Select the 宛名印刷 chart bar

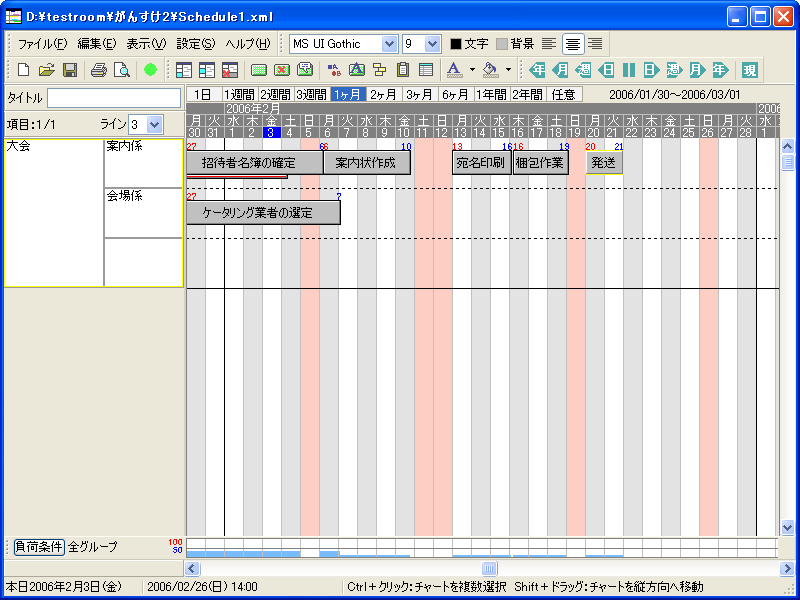482,163
